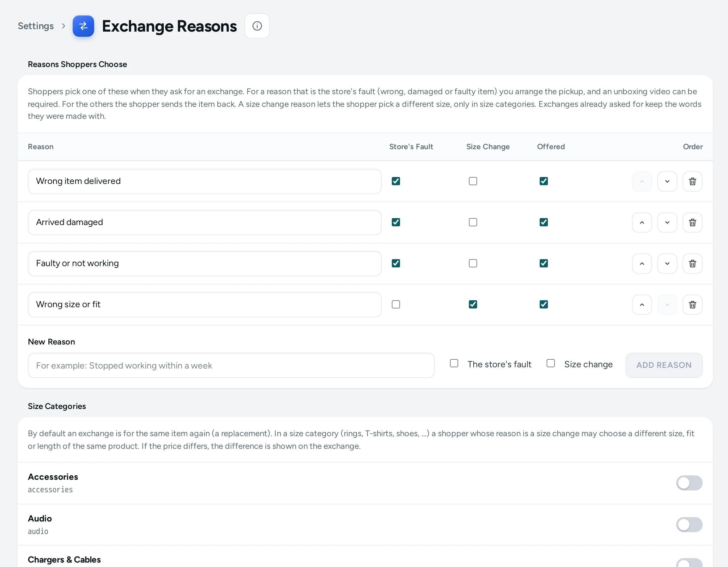Enable the Audio size category toggle
The width and height of the screenshot is (728, 567).
coord(689,525)
